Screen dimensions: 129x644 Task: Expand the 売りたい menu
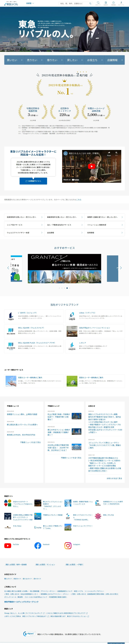click(34, 60)
